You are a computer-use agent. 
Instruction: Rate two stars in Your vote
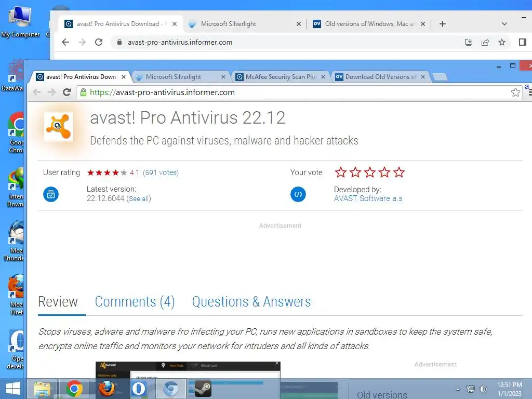tap(355, 172)
